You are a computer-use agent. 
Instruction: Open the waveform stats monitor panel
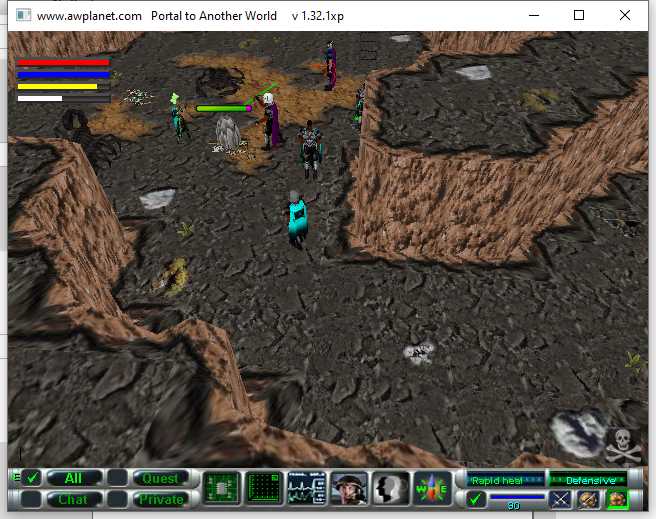click(307, 488)
